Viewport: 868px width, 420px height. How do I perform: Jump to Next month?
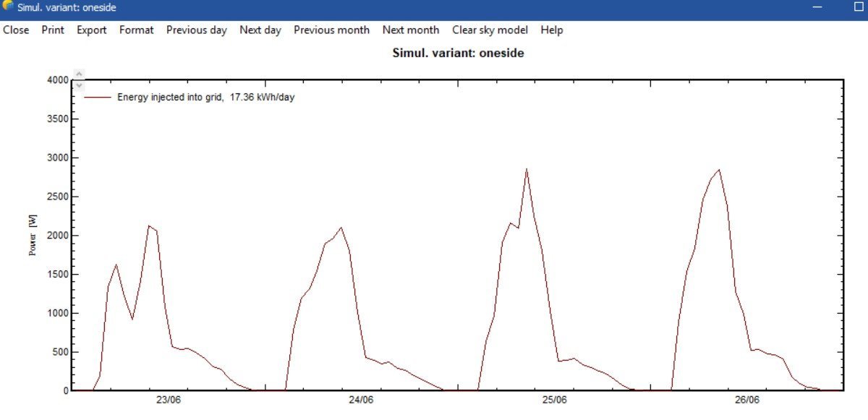pos(411,30)
